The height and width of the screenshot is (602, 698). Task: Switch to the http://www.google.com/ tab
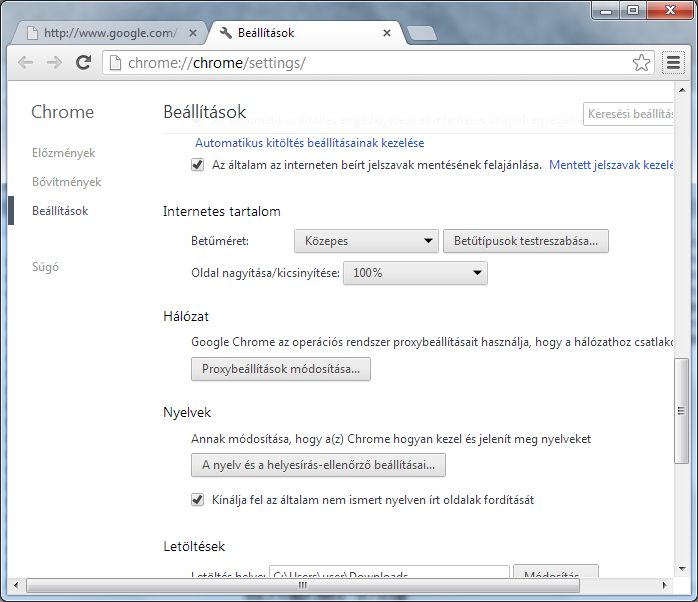click(110, 33)
